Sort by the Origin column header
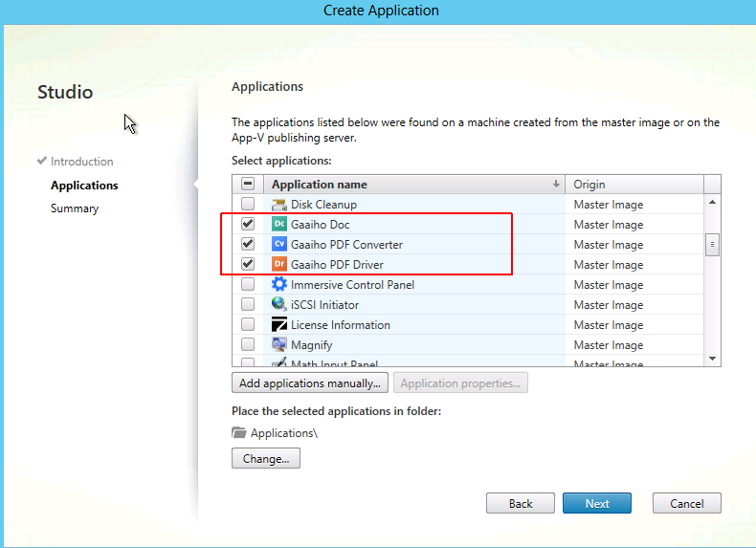The image size is (756, 548). (634, 185)
